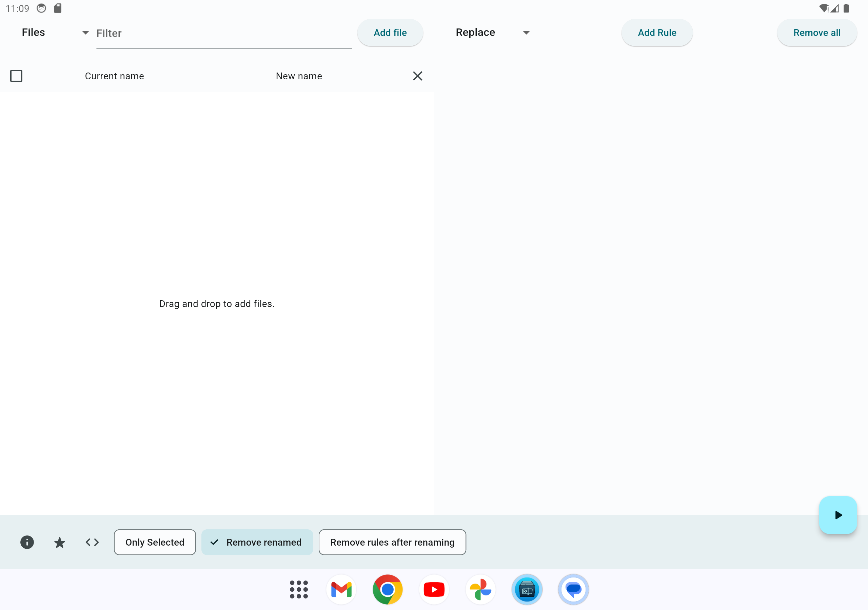868x610 pixels.
Task: Check the select-all files checkbox
Action: [x=16, y=76]
